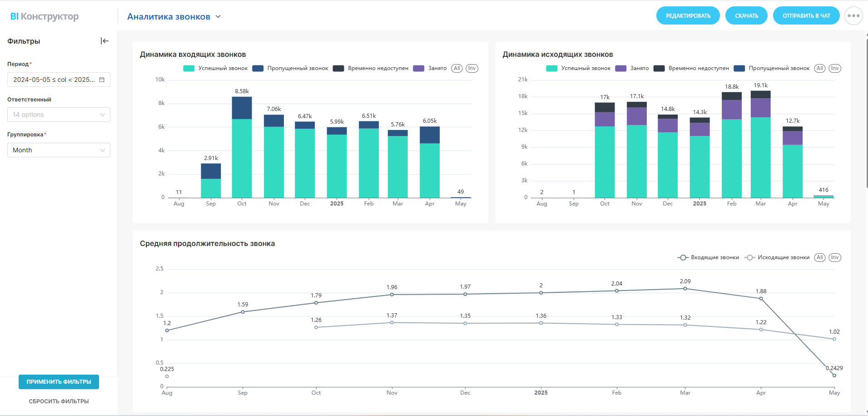Screen dimensions: 868x416
Task: Click the Nov 7.06k bar in incoming chart
Action: click(274, 156)
